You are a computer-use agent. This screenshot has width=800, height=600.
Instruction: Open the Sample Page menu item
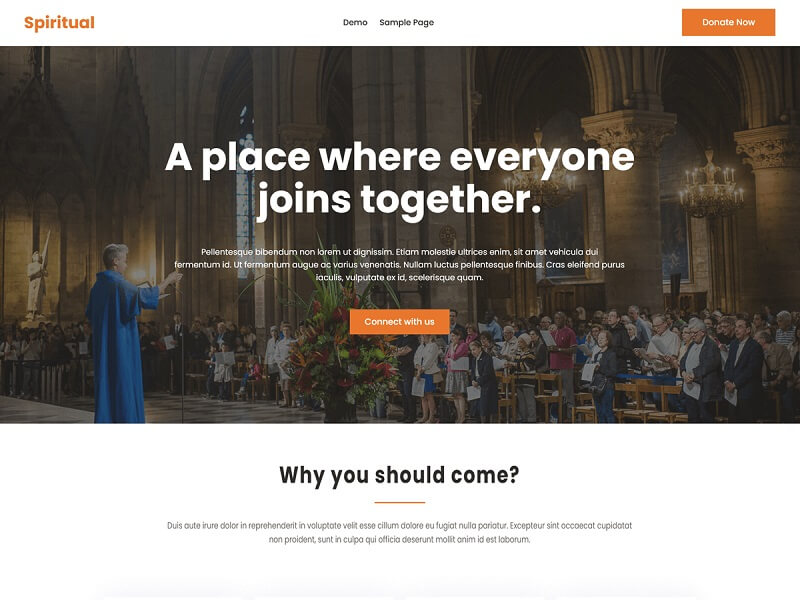coord(407,22)
